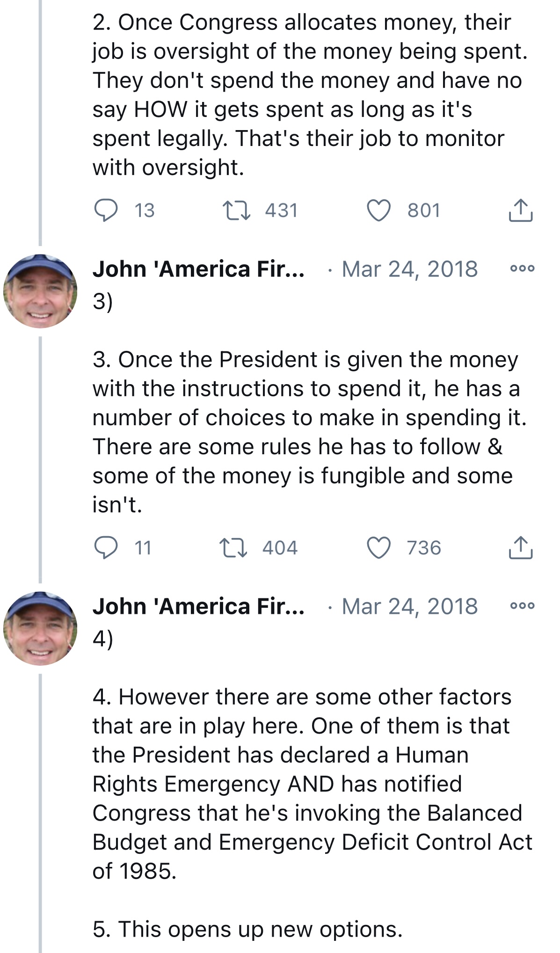The image size is (560, 953).
Task: Retweet the tweet with 404 retweets
Action: [x=234, y=547]
